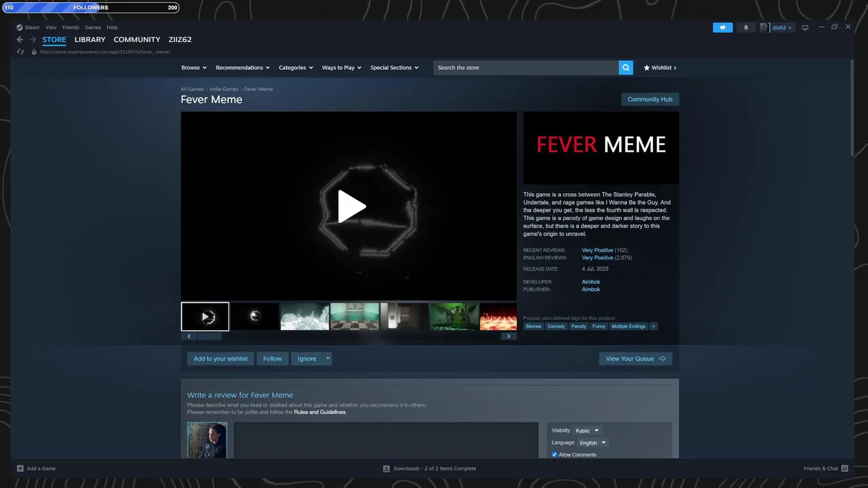Select the red flames screenshot thumbnail

[498, 317]
